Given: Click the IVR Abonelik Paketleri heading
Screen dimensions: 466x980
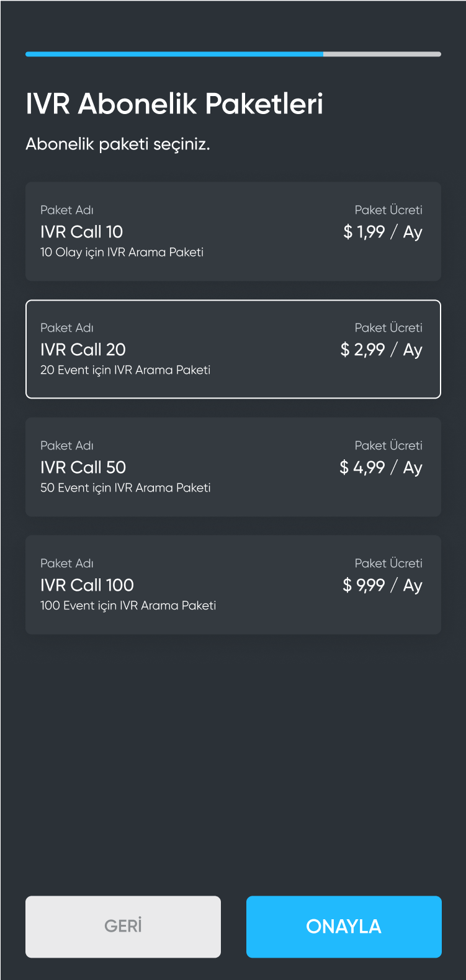Looking at the screenshot, I should pos(174,104).
